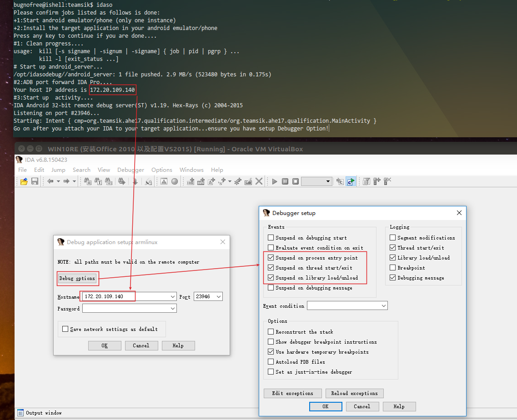Image resolution: width=517 pixels, height=420 pixels.
Task: Expand the Hostname dropdown
Action: [x=172, y=296]
